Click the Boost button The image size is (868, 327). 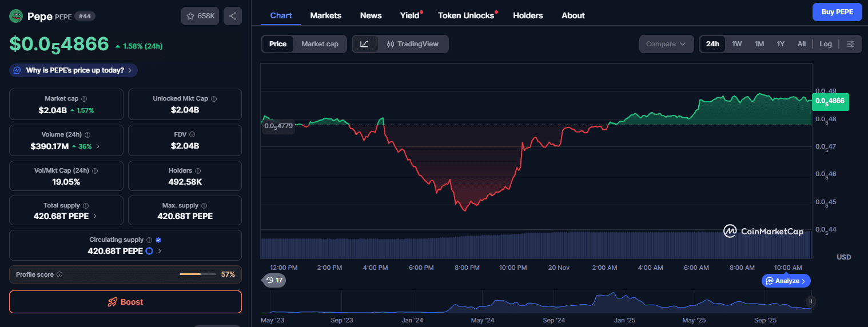pyautogui.click(x=125, y=302)
